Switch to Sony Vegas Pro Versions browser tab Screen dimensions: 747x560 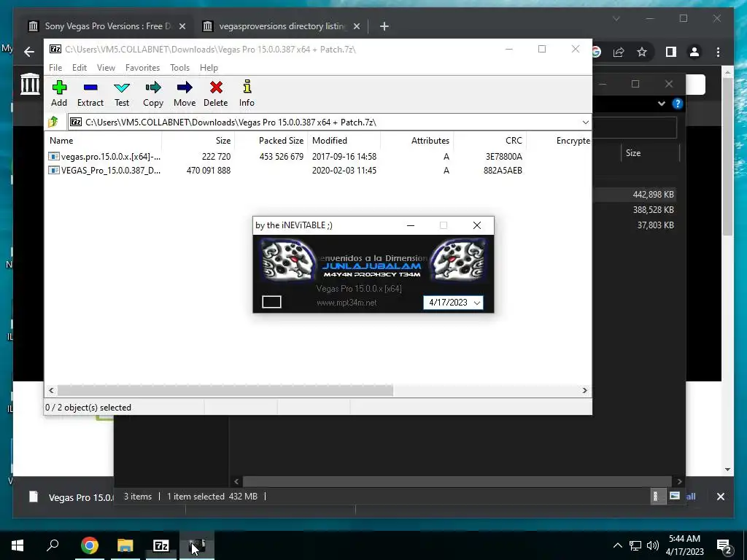[x=107, y=26]
